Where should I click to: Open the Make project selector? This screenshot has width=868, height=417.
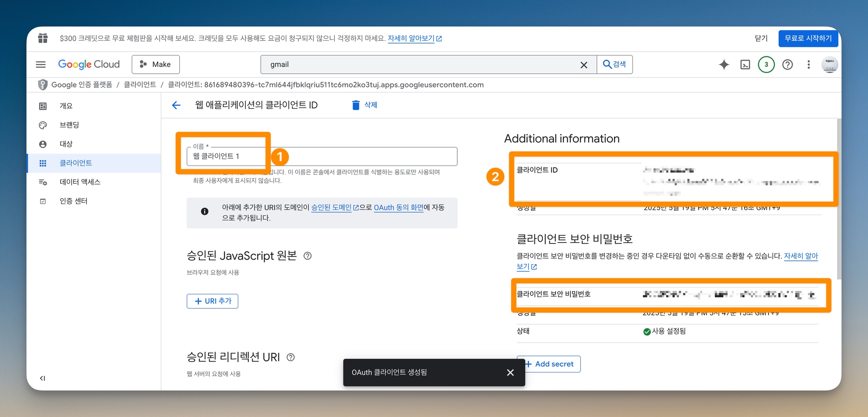point(156,64)
